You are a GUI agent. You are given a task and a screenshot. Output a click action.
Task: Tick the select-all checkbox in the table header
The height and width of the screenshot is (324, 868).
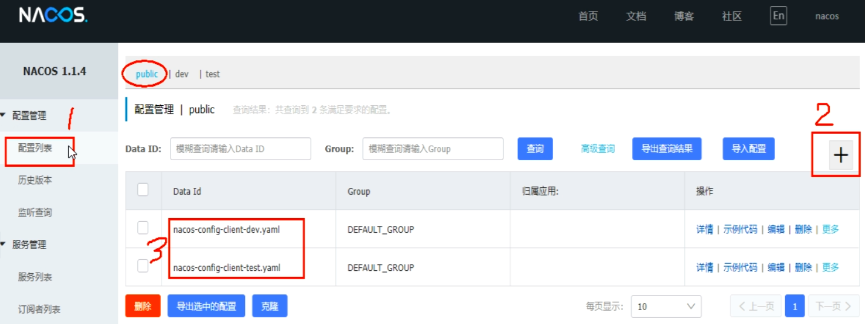143,190
